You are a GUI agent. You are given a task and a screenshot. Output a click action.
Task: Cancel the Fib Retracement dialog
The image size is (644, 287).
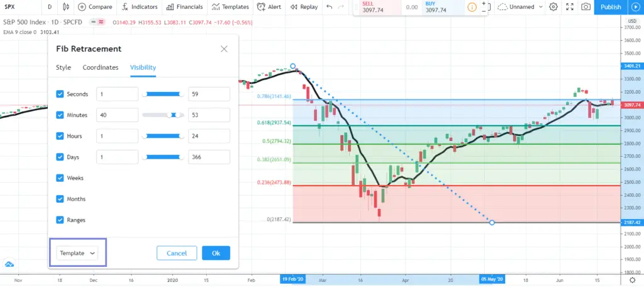click(177, 253)
